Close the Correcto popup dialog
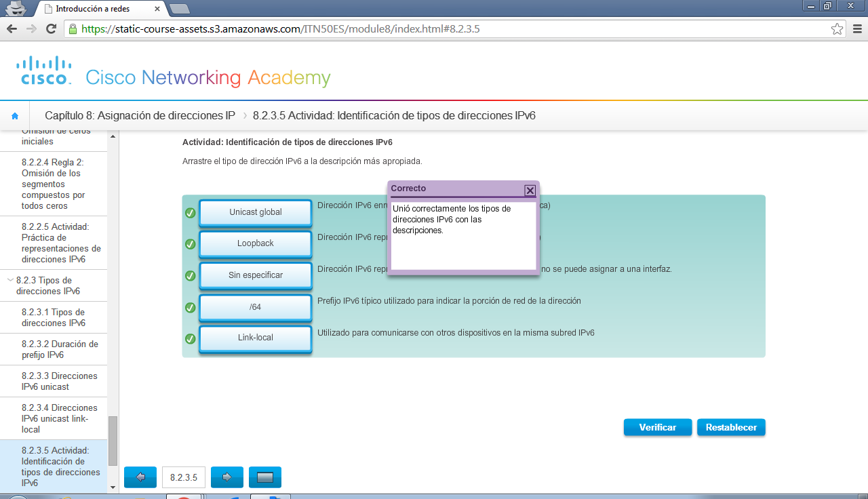Image resolution: width=868 pixels, height=499 pixels. click(530, 191)
